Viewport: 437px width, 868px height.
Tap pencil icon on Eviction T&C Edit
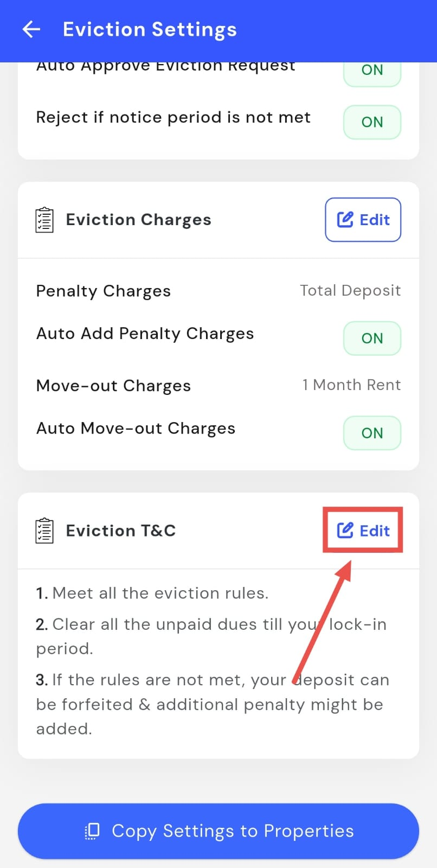(345, 530)
